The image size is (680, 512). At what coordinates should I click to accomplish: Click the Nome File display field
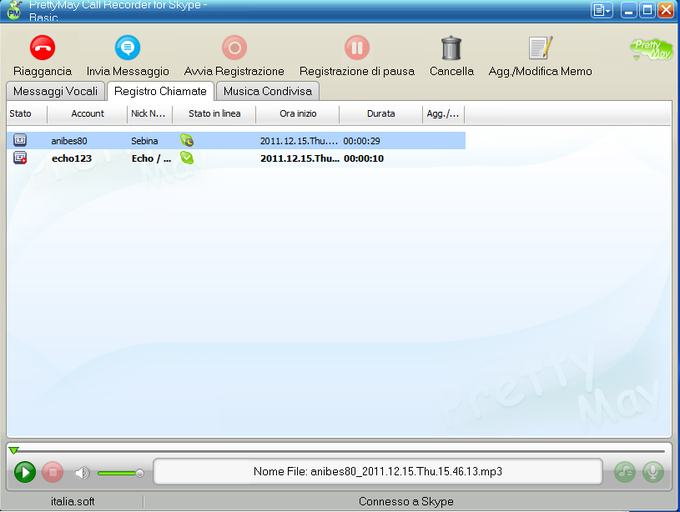(x=378, y=471)
